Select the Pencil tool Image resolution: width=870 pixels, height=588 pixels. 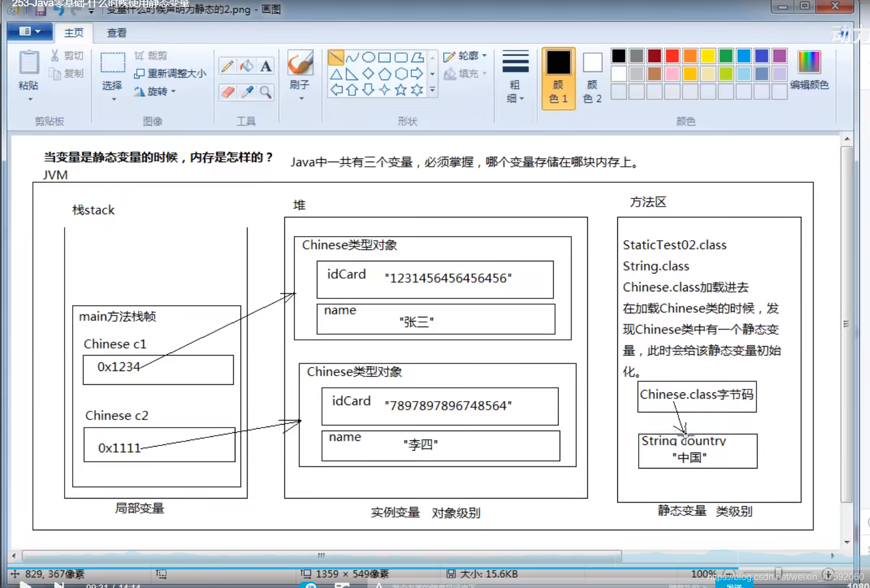click(x=227, y=66)
